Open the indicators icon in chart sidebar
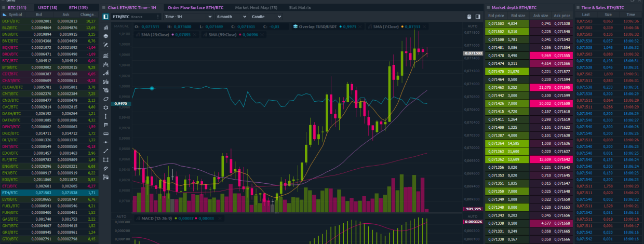The height and width of the screenshot is (244, 644). pyautogui.click(x=106, y=27)
